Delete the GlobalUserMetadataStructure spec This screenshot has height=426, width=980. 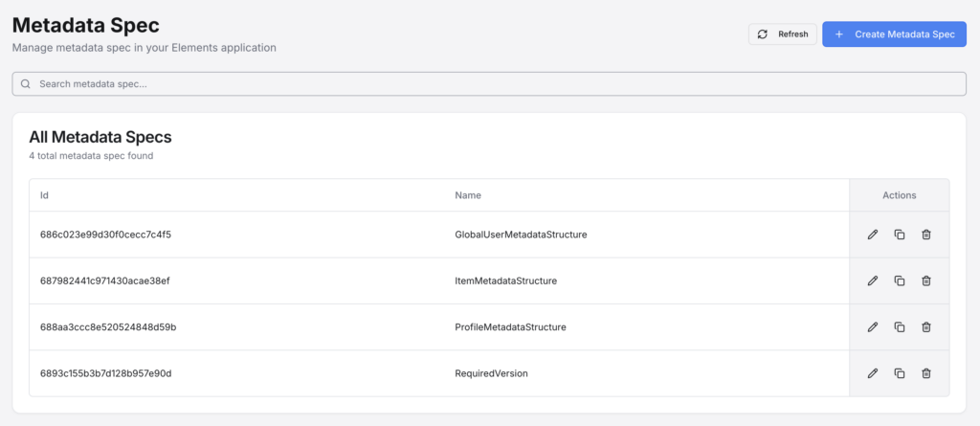tap(925, 235)
